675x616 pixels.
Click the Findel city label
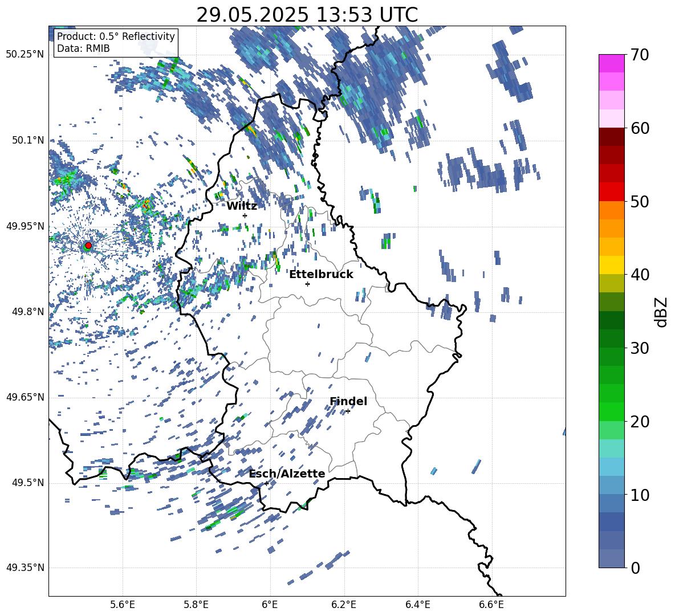348,401
